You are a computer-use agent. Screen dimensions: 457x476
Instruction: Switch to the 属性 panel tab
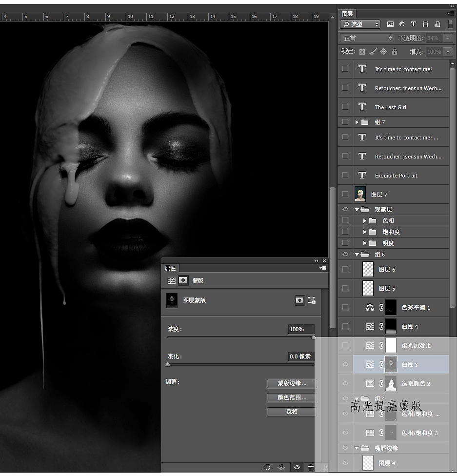[x=170, y=268]
